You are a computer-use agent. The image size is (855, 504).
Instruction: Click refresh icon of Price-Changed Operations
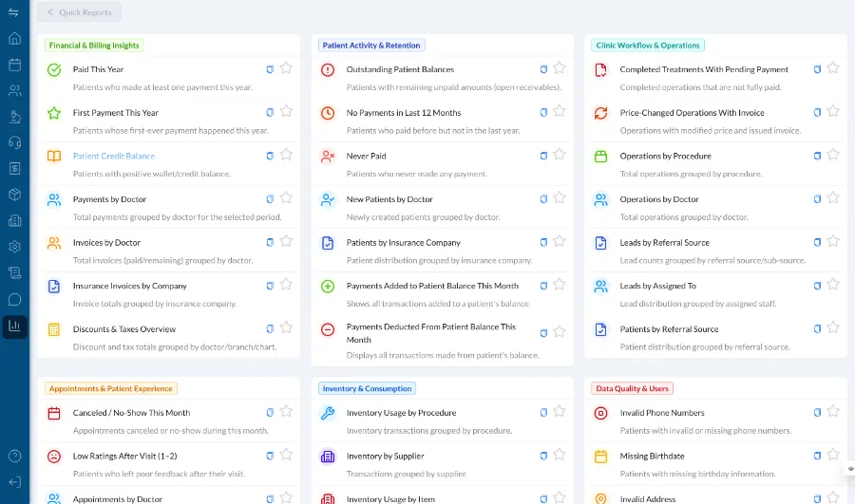click(x=601, y=113)
